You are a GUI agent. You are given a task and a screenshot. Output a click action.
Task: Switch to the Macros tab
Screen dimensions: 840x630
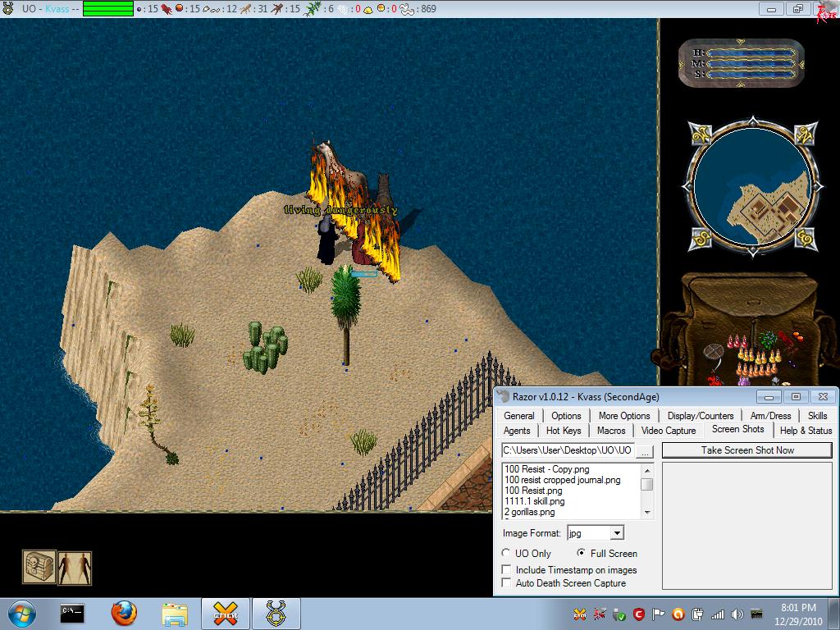coord(611,431)
